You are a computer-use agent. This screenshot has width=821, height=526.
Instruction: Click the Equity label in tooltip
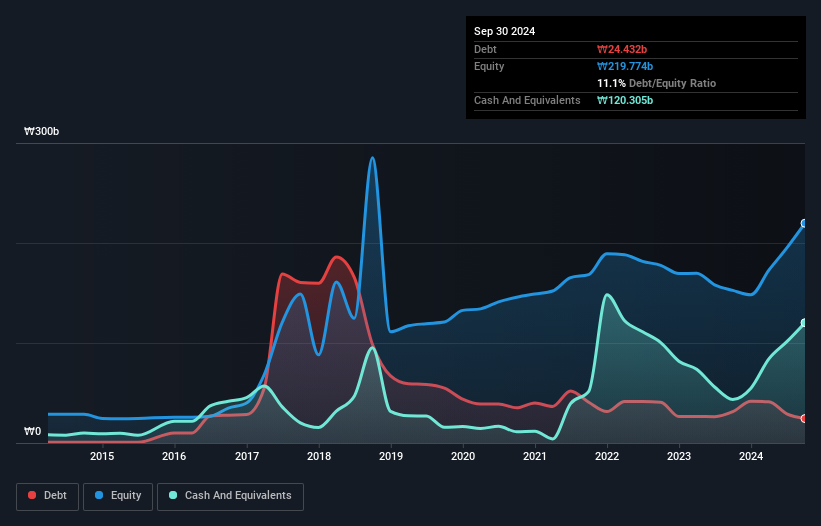[x=489, y=66]
